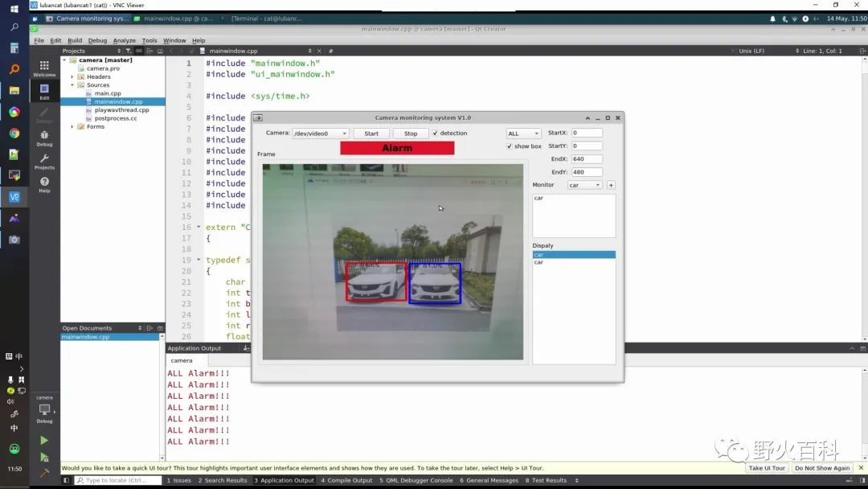This screenshot has width=868, height=489.
Task: Open the ALL class filter dropdown
Action: point(523,134)
